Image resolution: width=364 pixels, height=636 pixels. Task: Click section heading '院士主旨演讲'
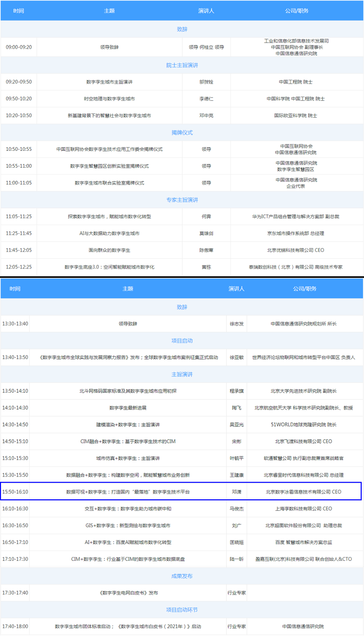click(x=182, y=65)
